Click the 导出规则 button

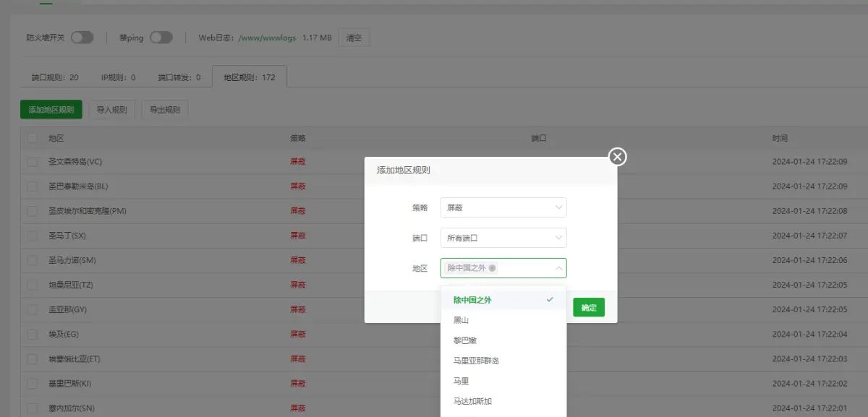[164, 109]
